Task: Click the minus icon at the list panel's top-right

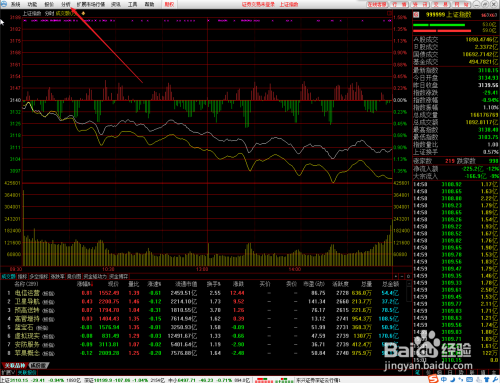Action: 402,276
